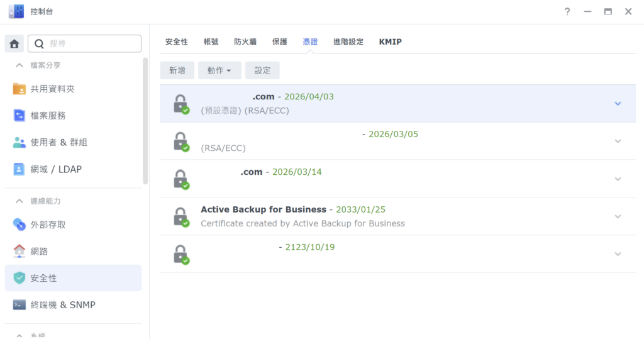
Task: Click the Active Backup for Business certificate lock icon
Action: coord(181,216)
